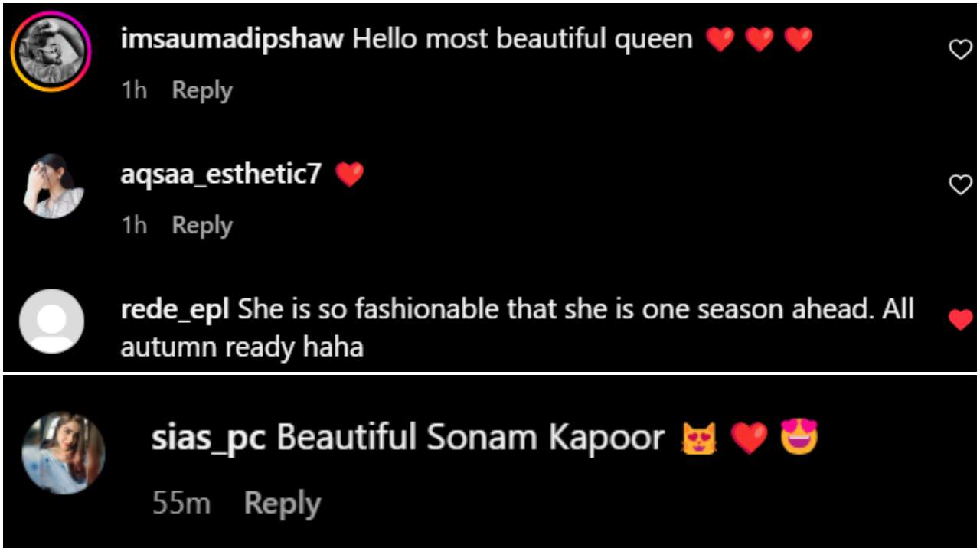Visit the rede_epl username link
Viewport: 980px width, 551px height.
click(x=175, y=310)
